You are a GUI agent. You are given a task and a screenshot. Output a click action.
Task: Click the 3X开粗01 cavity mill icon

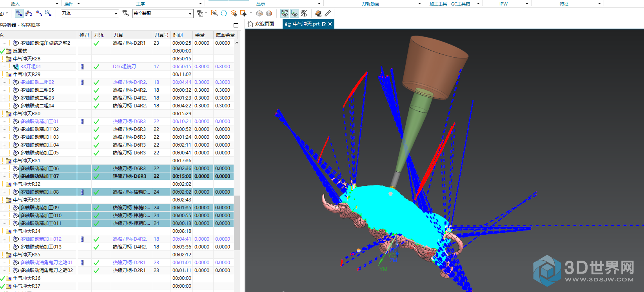tap(16, 67)
